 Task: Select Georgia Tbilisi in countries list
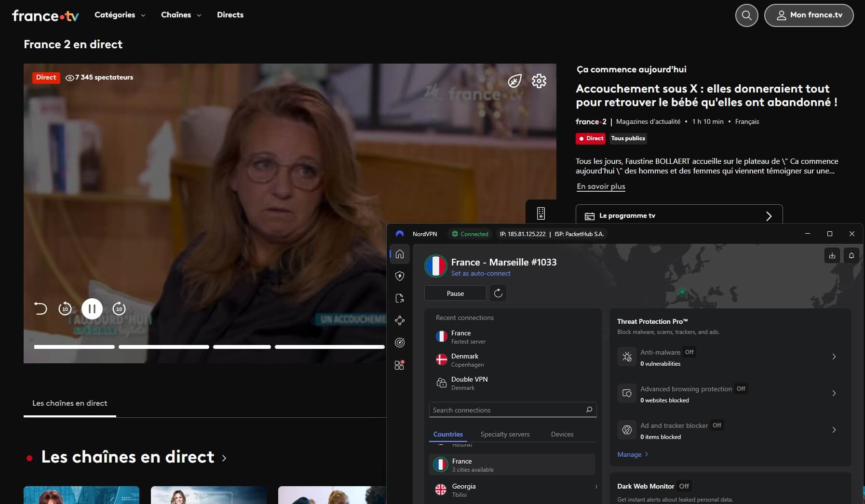tap(513, 490)
